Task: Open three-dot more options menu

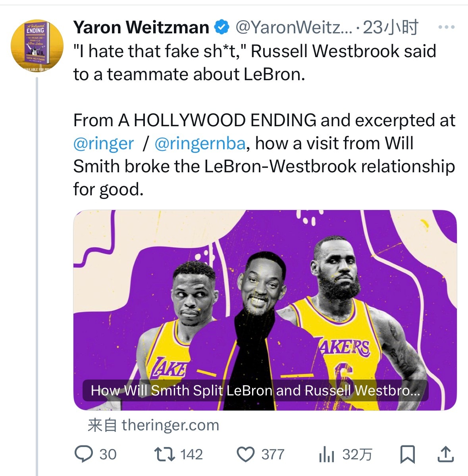Action: (x=446, y=27)
